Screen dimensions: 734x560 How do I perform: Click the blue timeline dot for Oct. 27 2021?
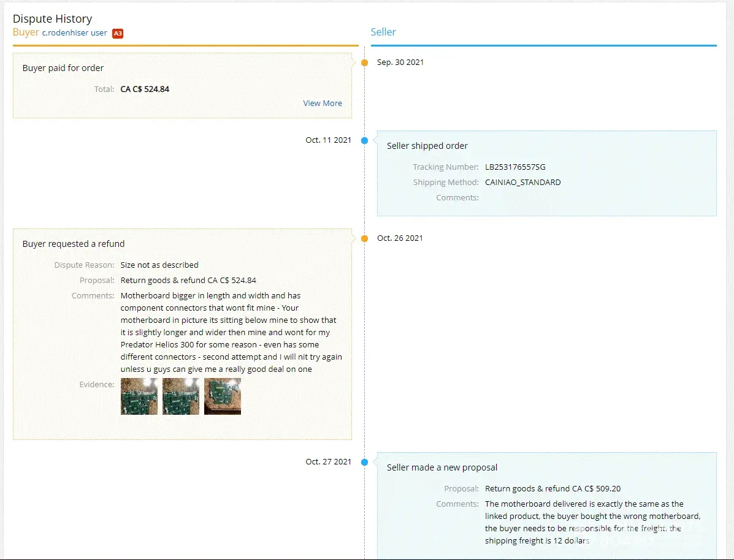pyautogui.click(x=364, y=462)
